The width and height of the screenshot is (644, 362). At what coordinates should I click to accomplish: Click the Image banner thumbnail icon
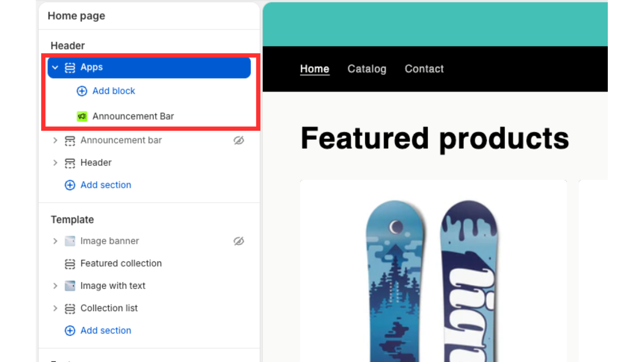pos(70,241)
